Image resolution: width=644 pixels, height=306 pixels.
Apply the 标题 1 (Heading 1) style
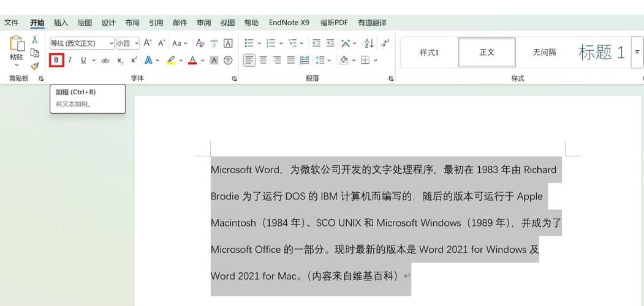[x=602, y=52]
